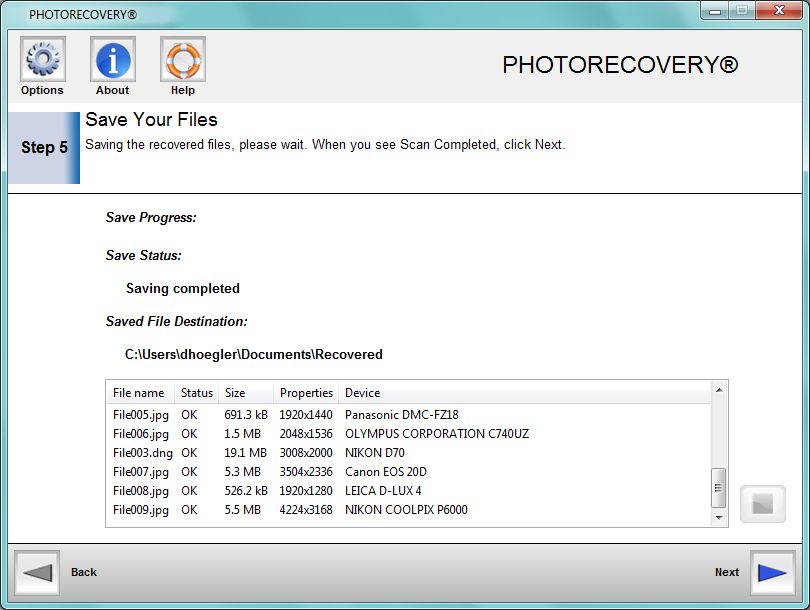Open the Options gear icon

pos(43,59)
